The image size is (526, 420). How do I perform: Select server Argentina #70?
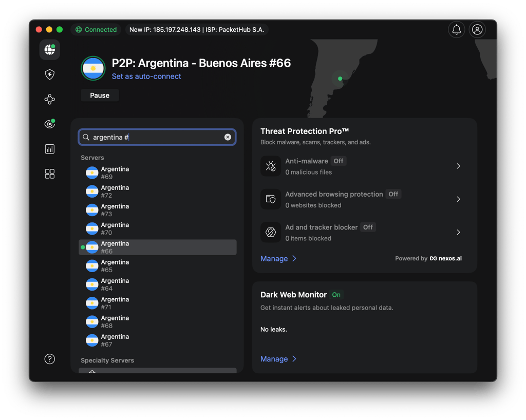[x=157, y=228]
